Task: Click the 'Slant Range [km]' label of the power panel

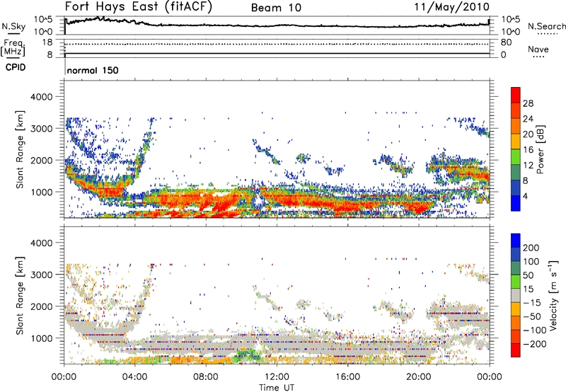Action: [x=21, y=149]
